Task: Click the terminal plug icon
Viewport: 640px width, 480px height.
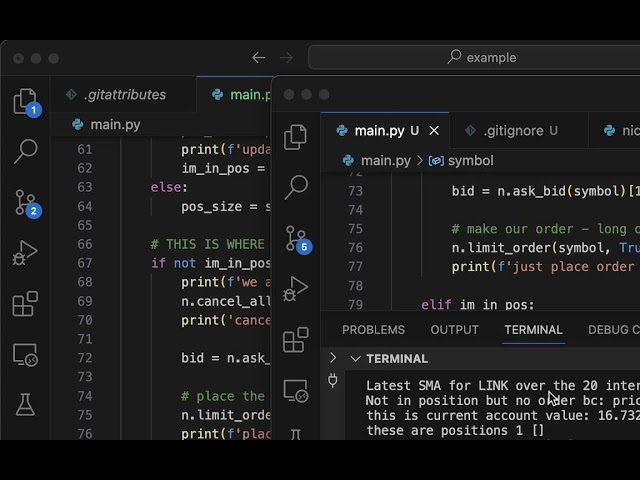Action: click(333, 380)
